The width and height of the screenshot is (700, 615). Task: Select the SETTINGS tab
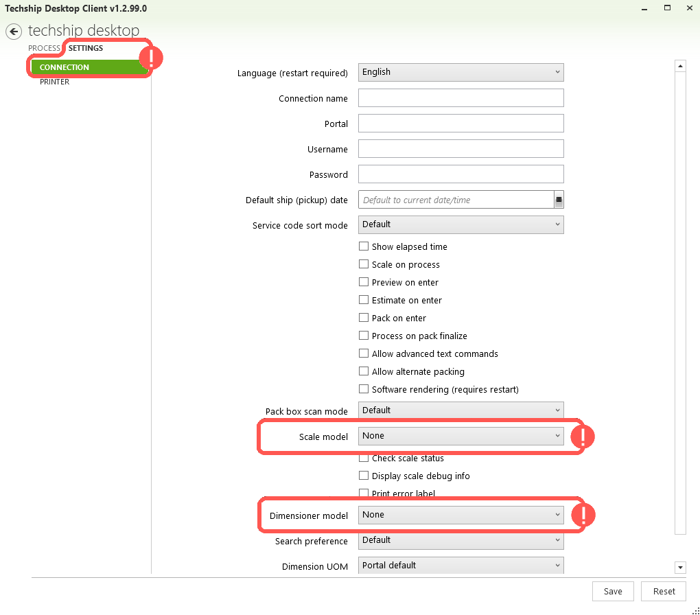pos(86,48)
